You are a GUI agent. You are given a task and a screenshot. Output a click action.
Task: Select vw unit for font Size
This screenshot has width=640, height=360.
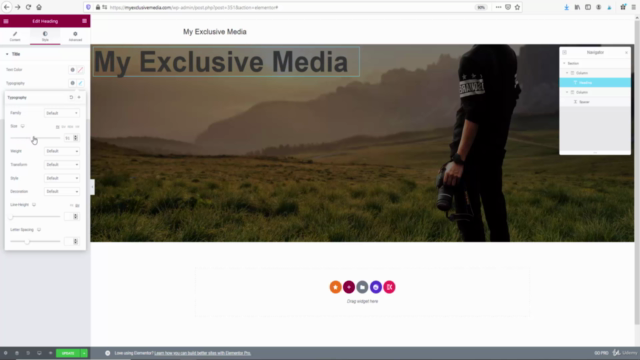click(78, 127)
